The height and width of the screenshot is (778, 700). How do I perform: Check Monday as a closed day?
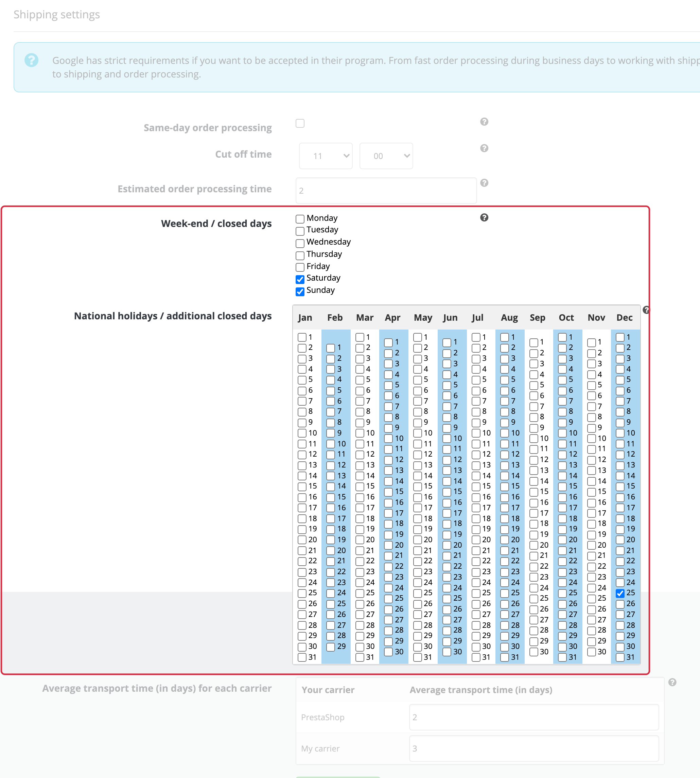tap(300, 219)
